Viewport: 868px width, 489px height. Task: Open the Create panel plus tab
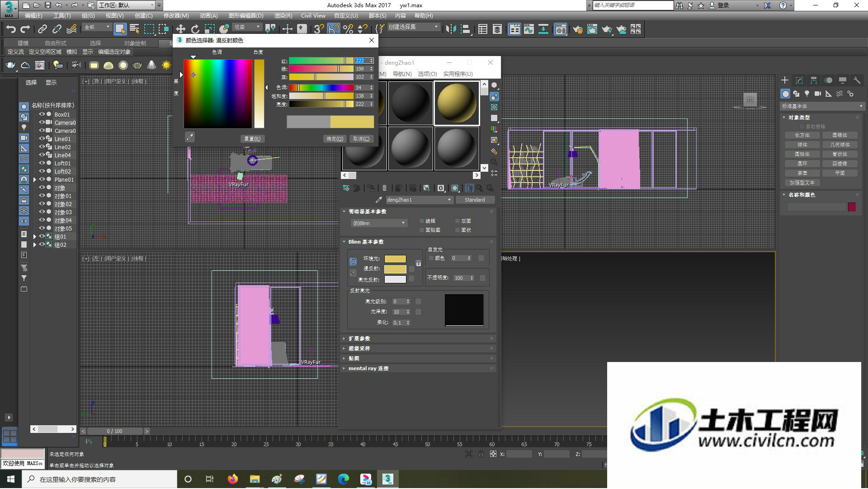click(785, 80)
